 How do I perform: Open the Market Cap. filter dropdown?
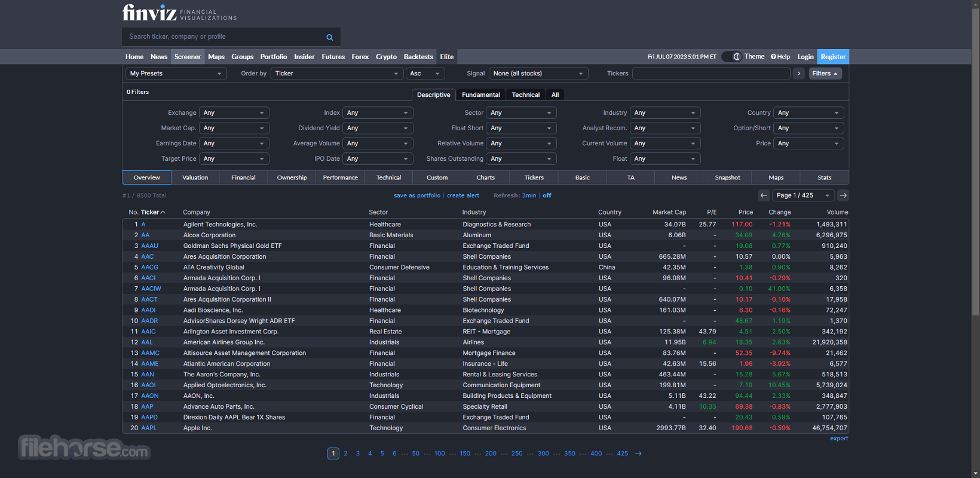(234, 128)
